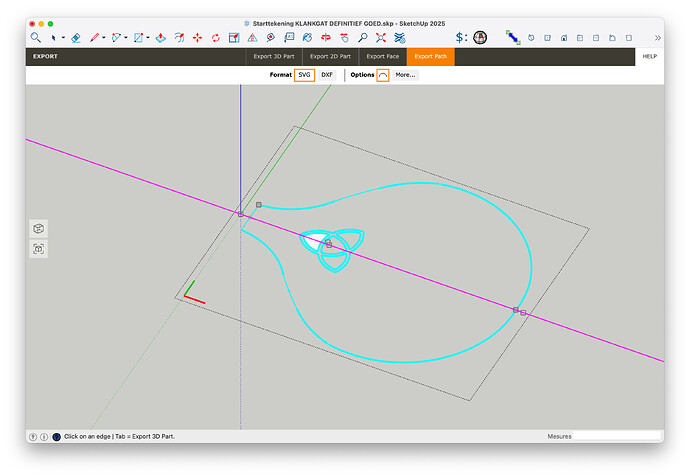Click the square handle at center of triquetra

[x=329, y=245]
